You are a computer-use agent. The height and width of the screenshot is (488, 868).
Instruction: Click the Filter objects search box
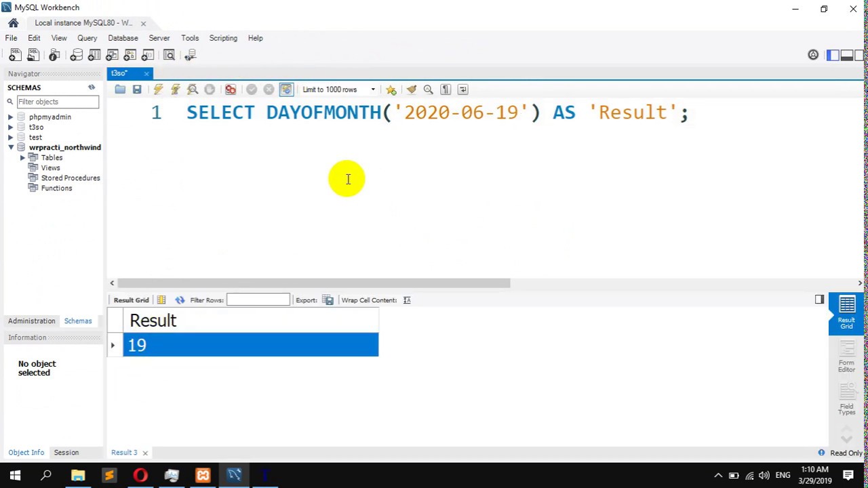pyautogui.click(x=58, y=102)
